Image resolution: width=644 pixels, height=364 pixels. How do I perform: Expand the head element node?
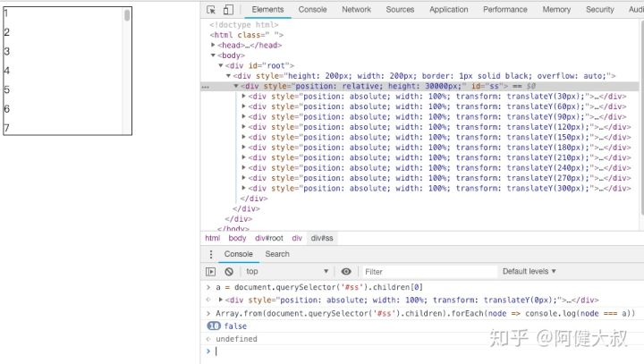213,45
